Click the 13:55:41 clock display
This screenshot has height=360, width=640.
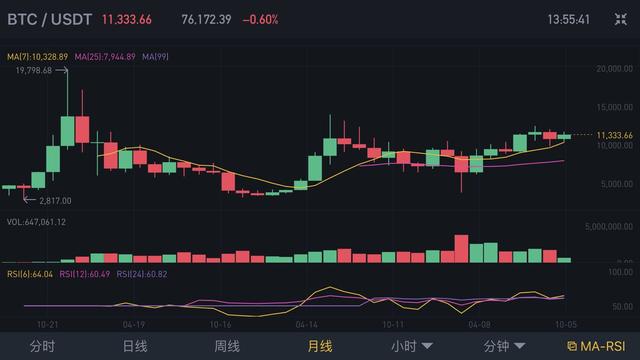[x=569, y=20]
